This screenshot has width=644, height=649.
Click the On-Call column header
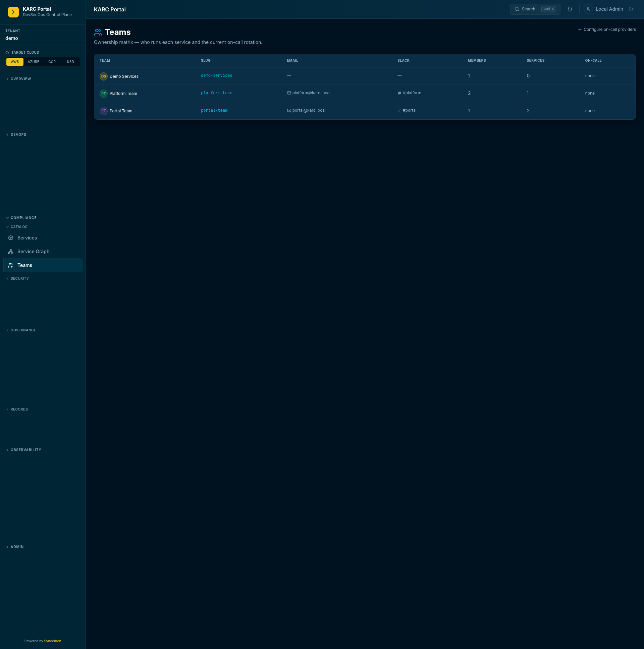point(593,60)
